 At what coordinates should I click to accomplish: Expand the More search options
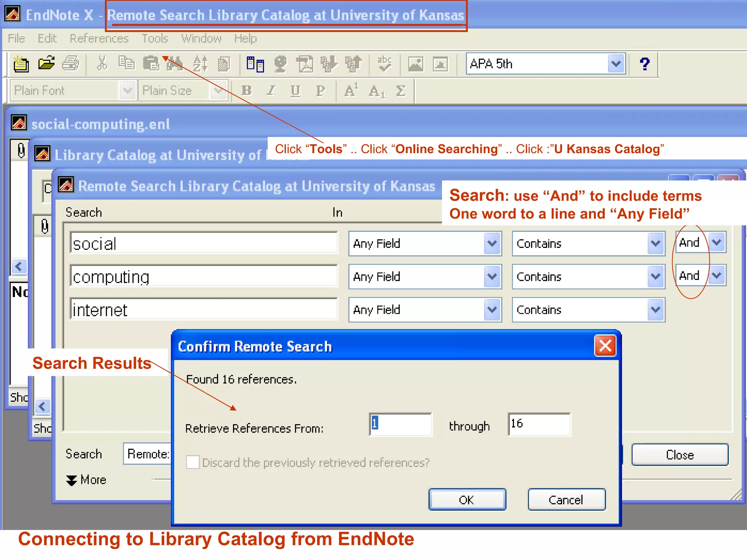(86, 480)
